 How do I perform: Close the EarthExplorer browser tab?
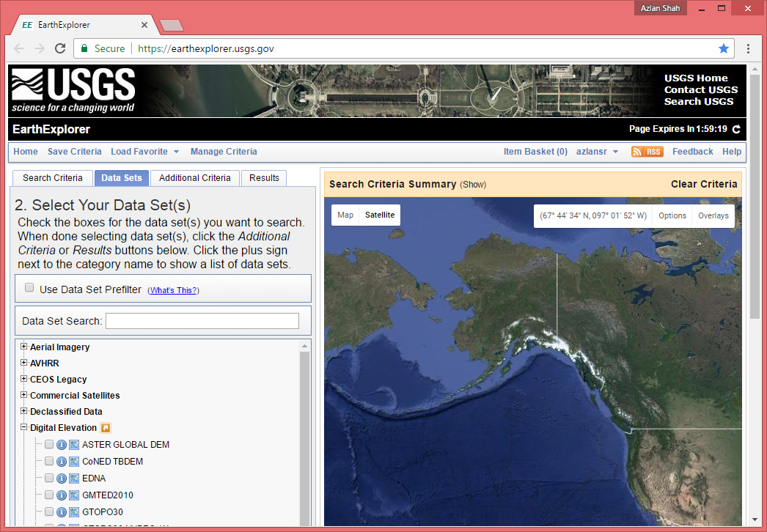pyautogui.click(x=144, y=25)
